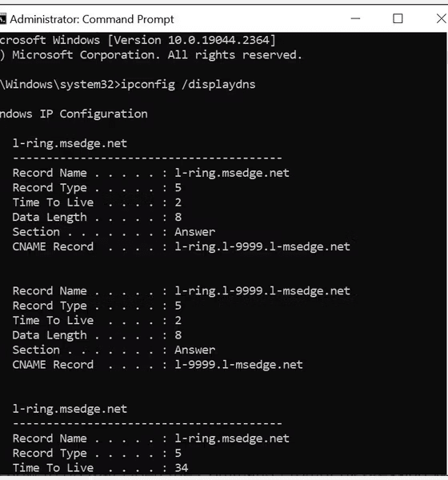Click the CNAME value l-ring.l-9999.l-msedge.net in first record
Viewport: 448px width, 480px height.
[x=262, y=246]
